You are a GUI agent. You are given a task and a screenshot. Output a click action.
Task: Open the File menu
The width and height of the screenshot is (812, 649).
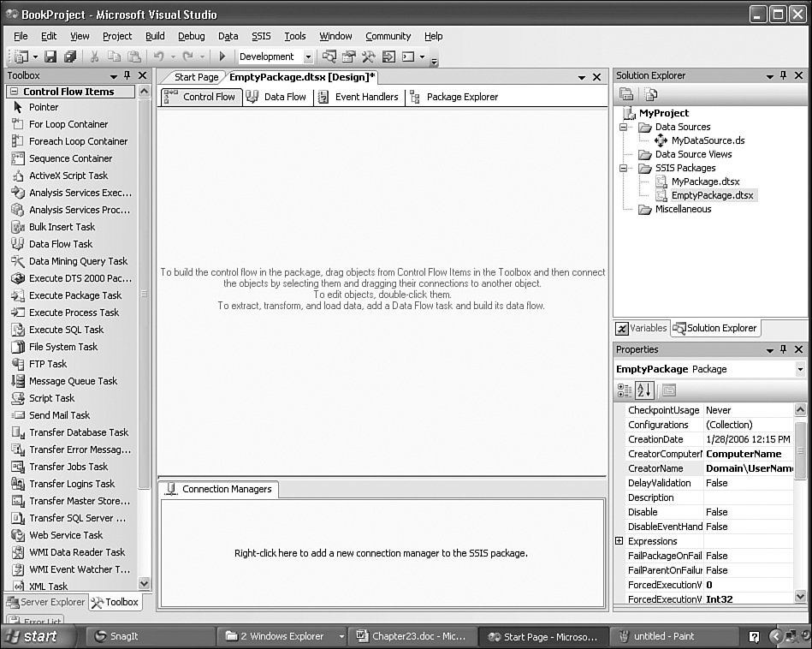[21, 36]
